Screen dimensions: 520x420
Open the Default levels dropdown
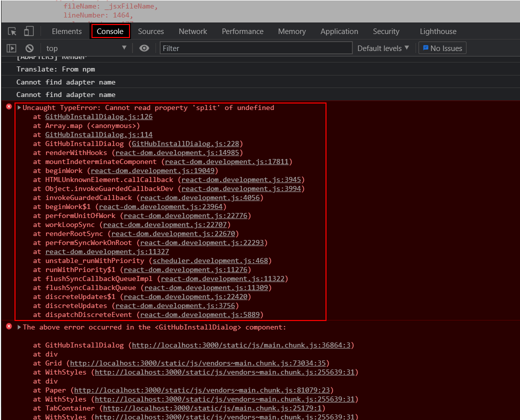[x=383, y=48]
